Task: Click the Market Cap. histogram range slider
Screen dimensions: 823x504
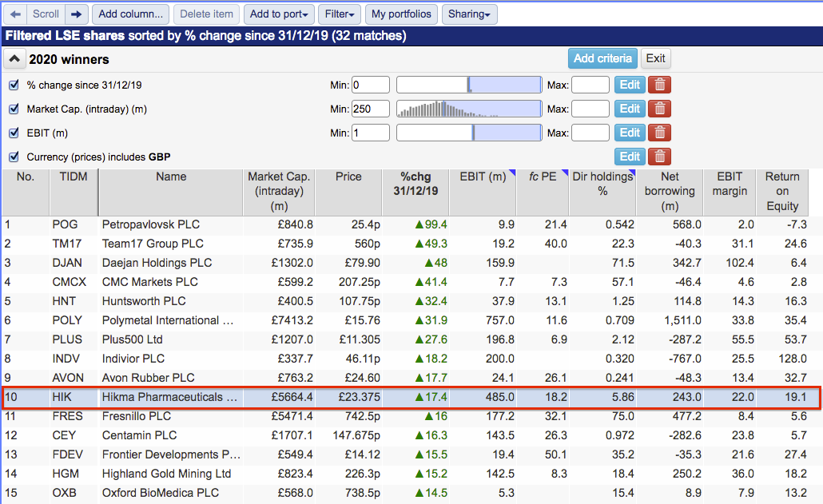Action: [469, 109]
